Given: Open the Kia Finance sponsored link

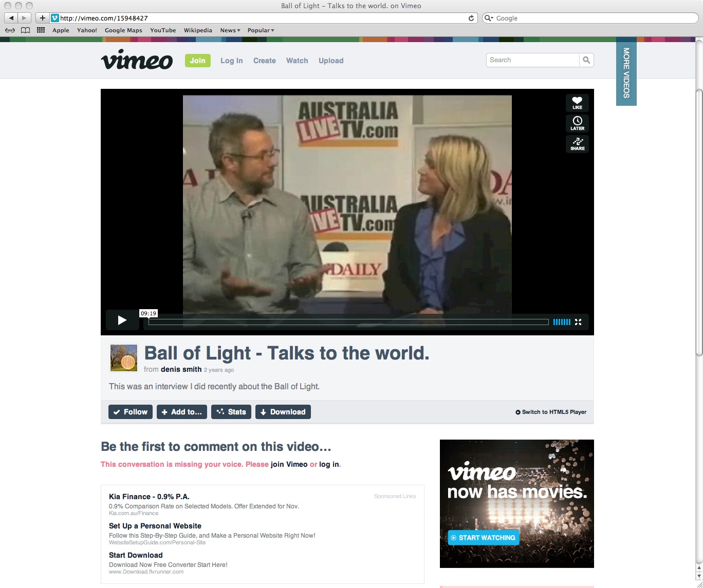Looking at the screenshot, I should pos(149,497).
